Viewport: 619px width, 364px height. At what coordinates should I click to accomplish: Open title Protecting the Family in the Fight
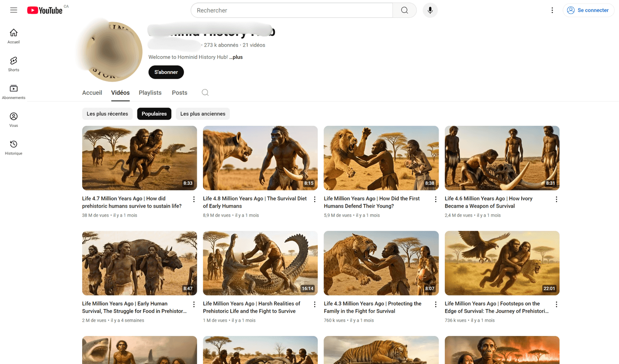[x=373, y=308]
